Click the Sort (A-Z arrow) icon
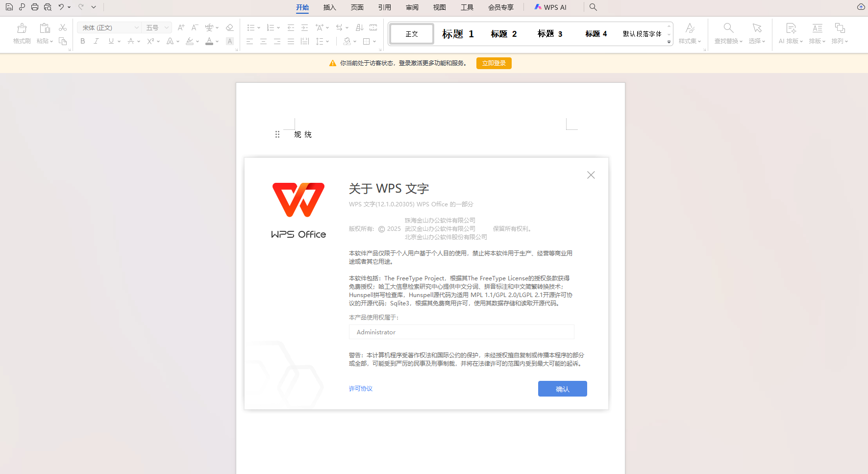Image resolution: width=868 pixels, height=474 pixels. 359,27
